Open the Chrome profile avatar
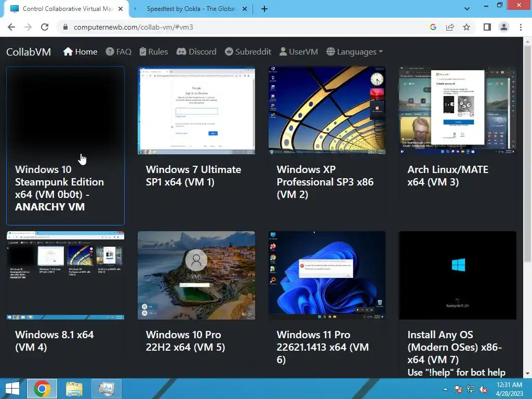 point(504,27)
